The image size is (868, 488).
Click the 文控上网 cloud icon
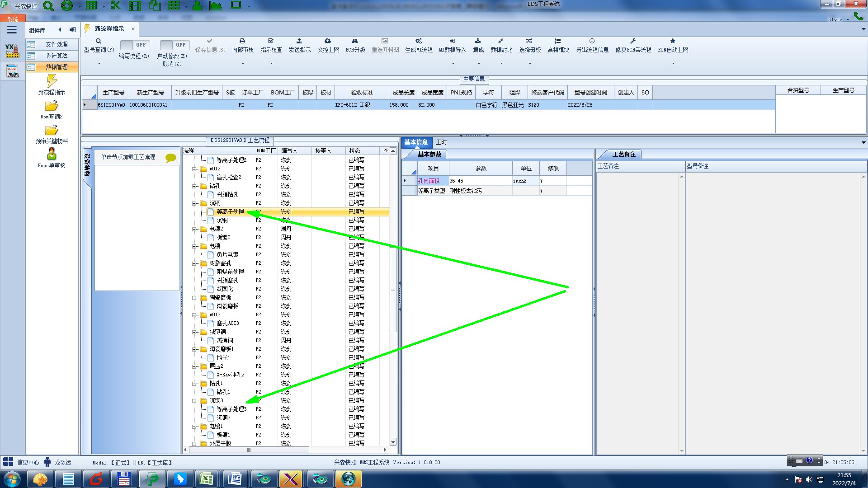click(328, 41)
